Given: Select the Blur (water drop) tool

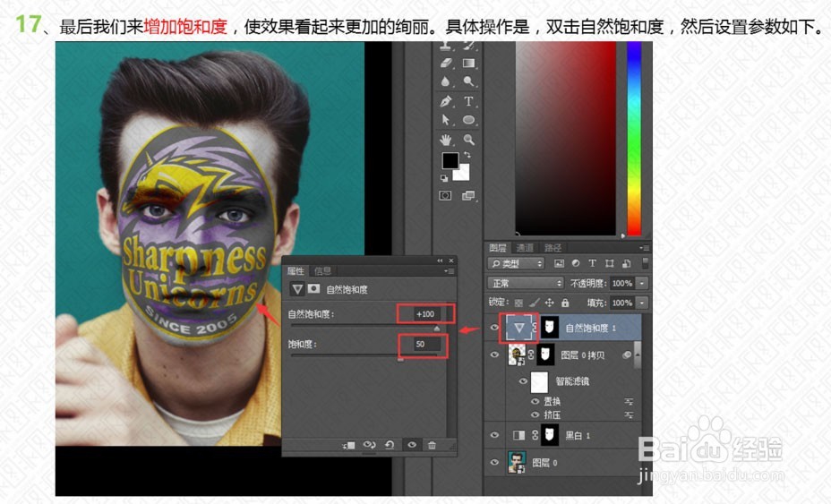Looking at the screenshot, I should (446, 81).
